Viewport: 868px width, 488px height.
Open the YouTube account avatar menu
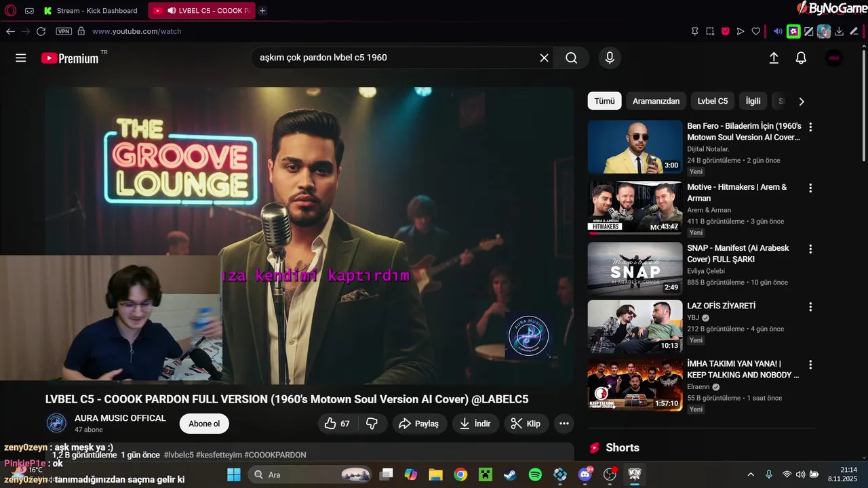(834, 58)
